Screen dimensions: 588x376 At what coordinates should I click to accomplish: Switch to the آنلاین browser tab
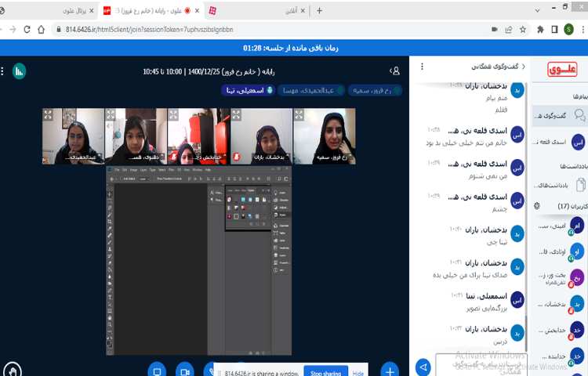[292, 11]
